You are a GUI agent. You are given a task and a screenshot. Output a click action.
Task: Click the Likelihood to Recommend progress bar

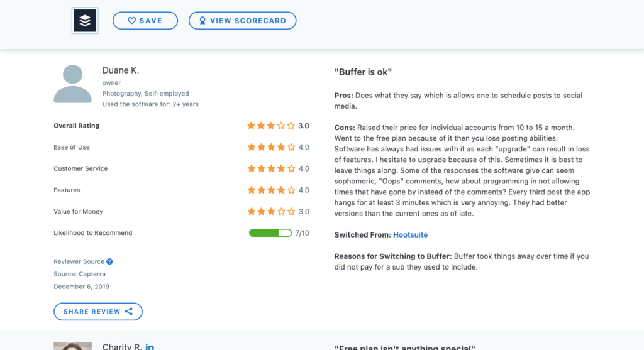click(270, 233)
